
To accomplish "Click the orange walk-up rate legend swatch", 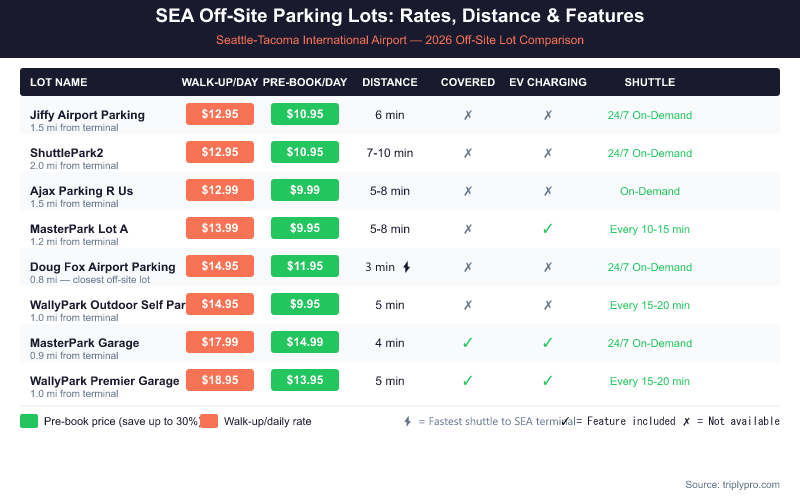I will coord(209,421).
